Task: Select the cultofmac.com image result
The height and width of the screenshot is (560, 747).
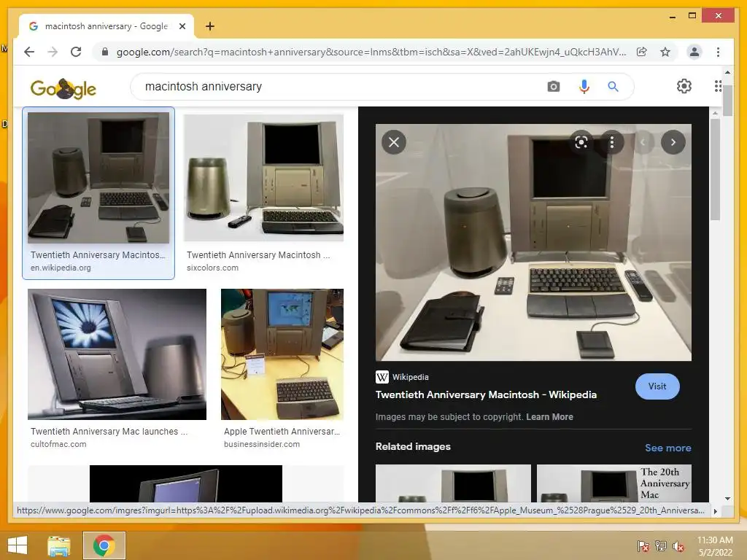Action: point(117,354)
